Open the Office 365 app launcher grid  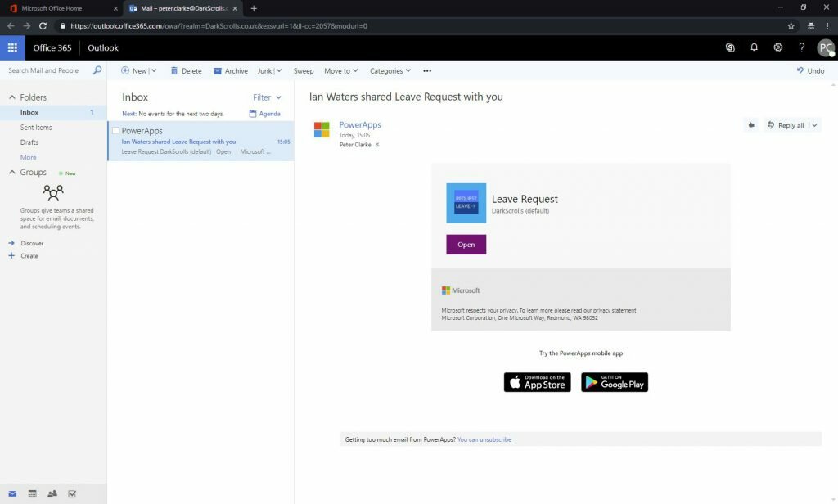pos(12,47)
